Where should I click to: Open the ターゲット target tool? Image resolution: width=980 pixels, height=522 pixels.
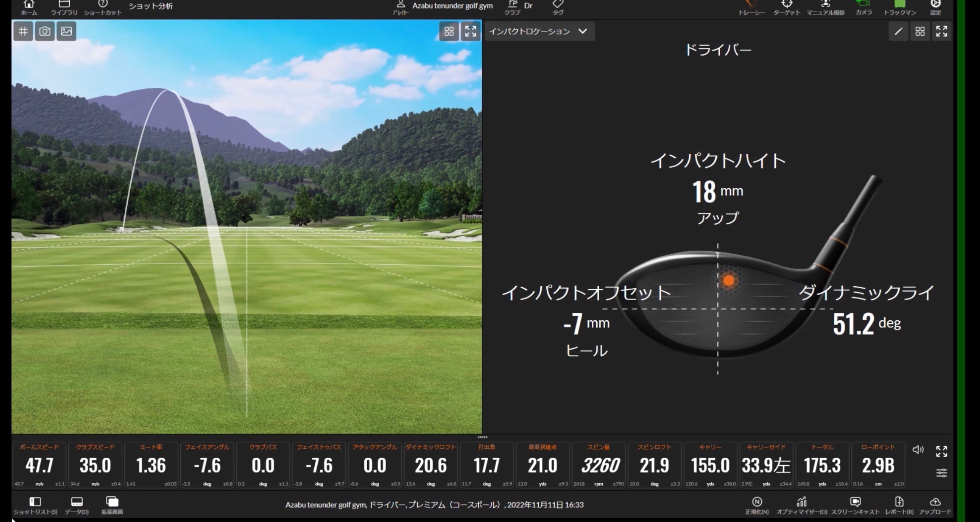coord(787,7)
